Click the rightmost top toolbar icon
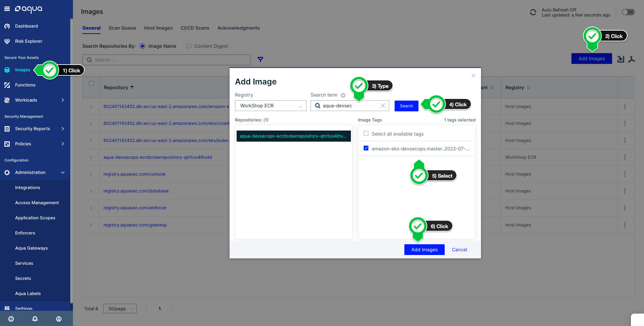 (x=632, y=59)
